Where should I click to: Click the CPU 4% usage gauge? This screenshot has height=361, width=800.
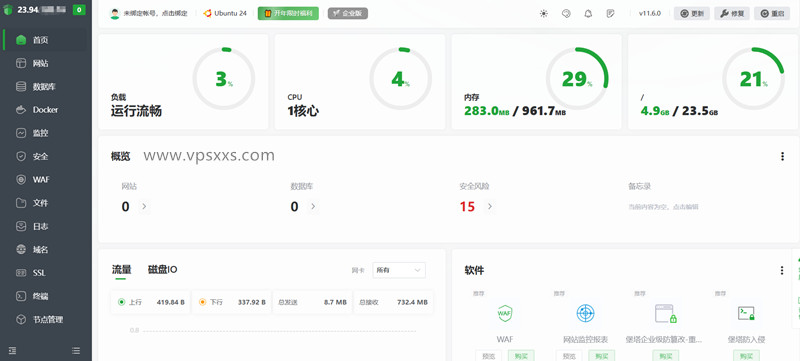pyautogui.click(x=401, y=79)
